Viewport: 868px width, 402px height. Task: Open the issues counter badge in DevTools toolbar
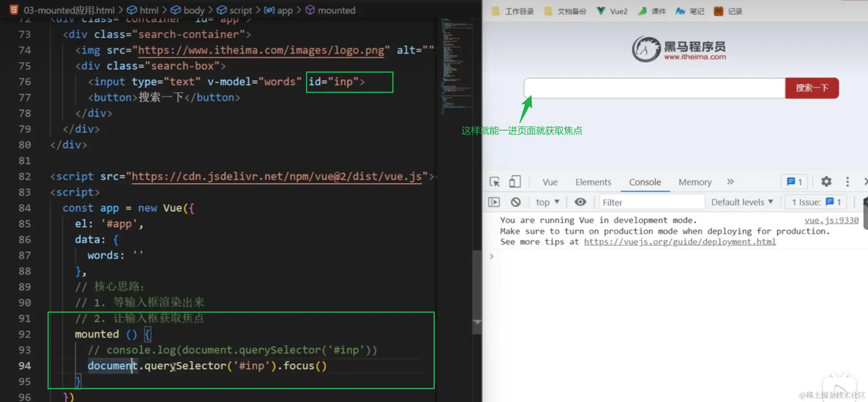(x=794, y=181)
